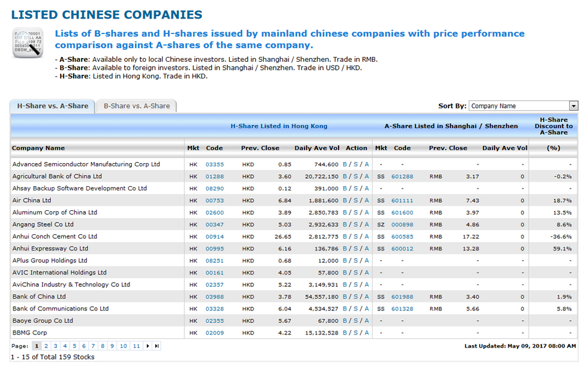Open A-share code 000898 link
The width and height of the screenshot is (588, 371).
[402, 224]
